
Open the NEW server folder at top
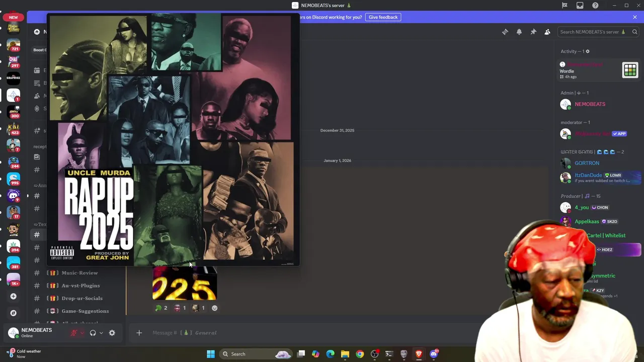coord(13,17)
